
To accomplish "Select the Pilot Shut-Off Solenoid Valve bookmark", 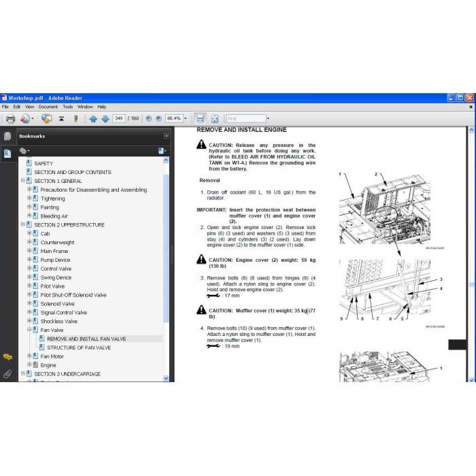I will coord(73,295).
